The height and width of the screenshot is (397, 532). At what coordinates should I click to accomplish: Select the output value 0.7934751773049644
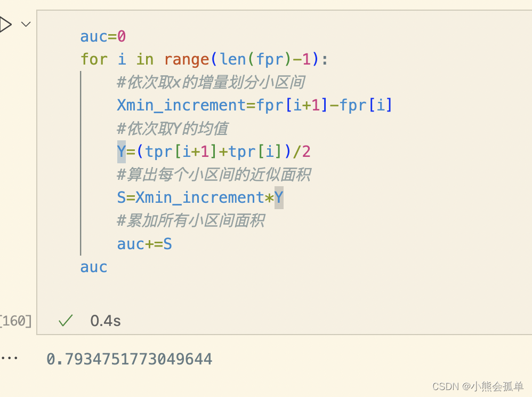pyautogui.click(x=129, y=359)
